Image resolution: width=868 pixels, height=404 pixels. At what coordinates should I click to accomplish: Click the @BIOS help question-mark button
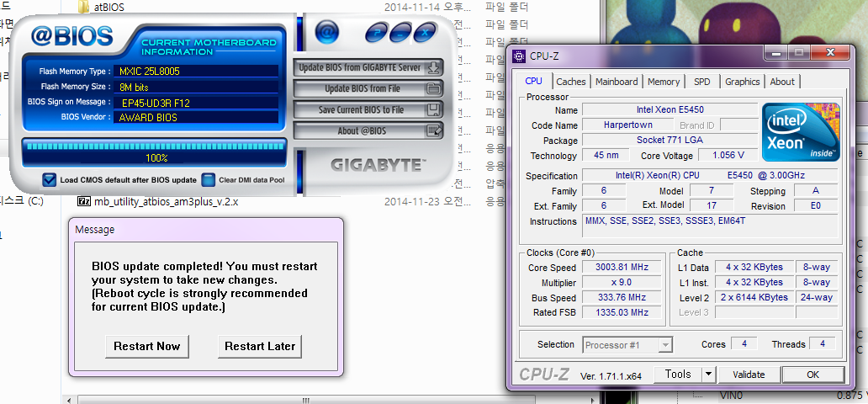tap(378, 34)
